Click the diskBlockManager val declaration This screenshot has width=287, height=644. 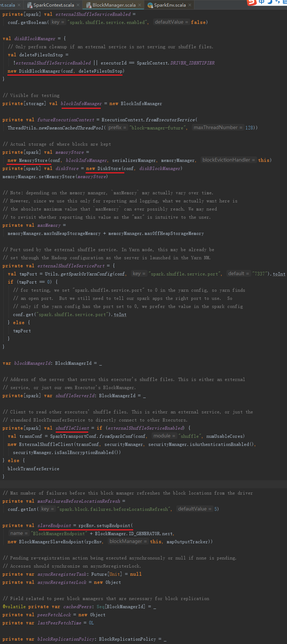pyautogui.click(x=35, y=39)
